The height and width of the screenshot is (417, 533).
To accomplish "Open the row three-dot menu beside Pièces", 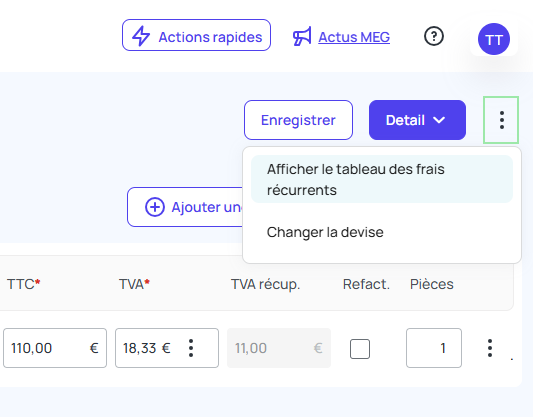I will pyautogui.click(x=490, y=348).
